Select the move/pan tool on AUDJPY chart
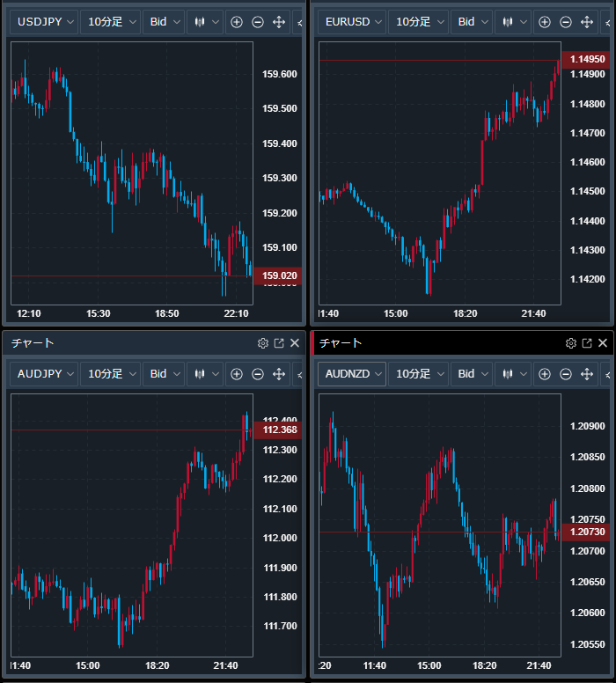The image size is (616, 683). click(279, 374)
